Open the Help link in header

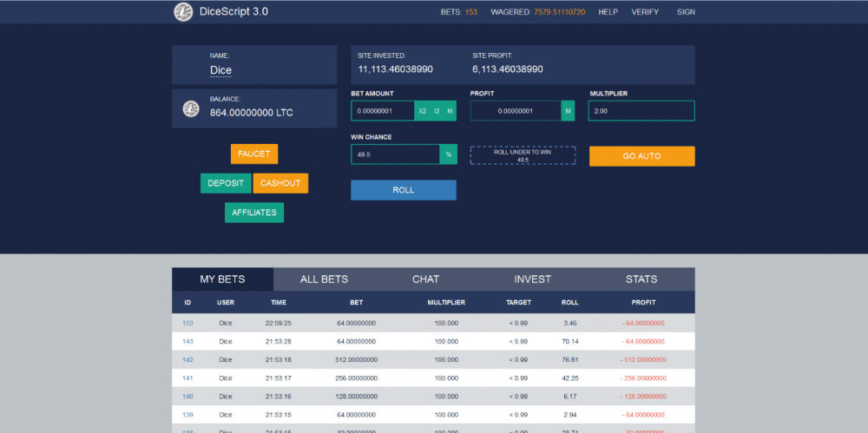(608, 11)
